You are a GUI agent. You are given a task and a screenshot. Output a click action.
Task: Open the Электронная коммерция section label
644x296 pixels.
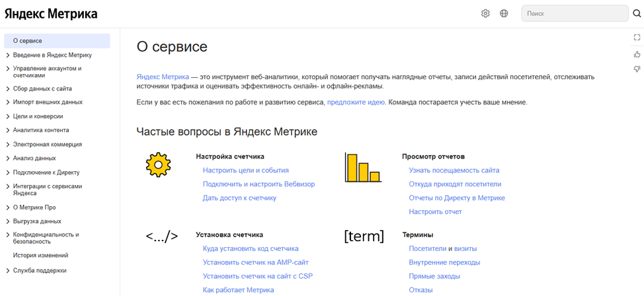coord(47,145)
